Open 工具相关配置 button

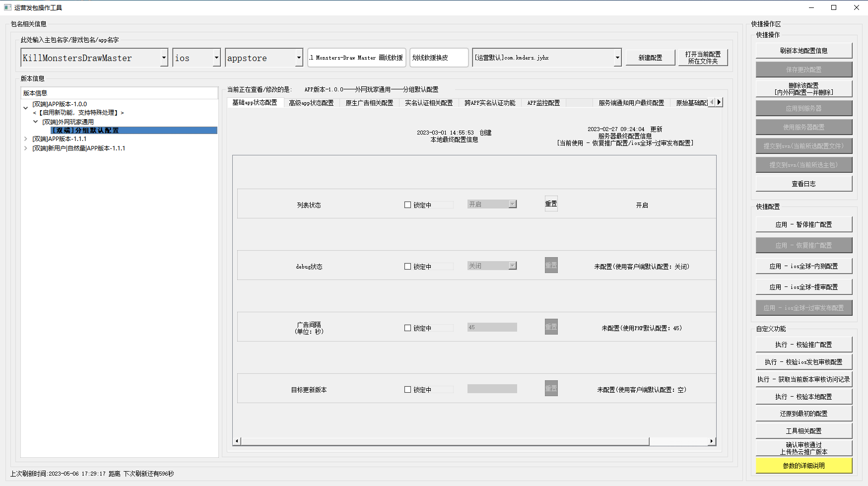click(803, 431)
